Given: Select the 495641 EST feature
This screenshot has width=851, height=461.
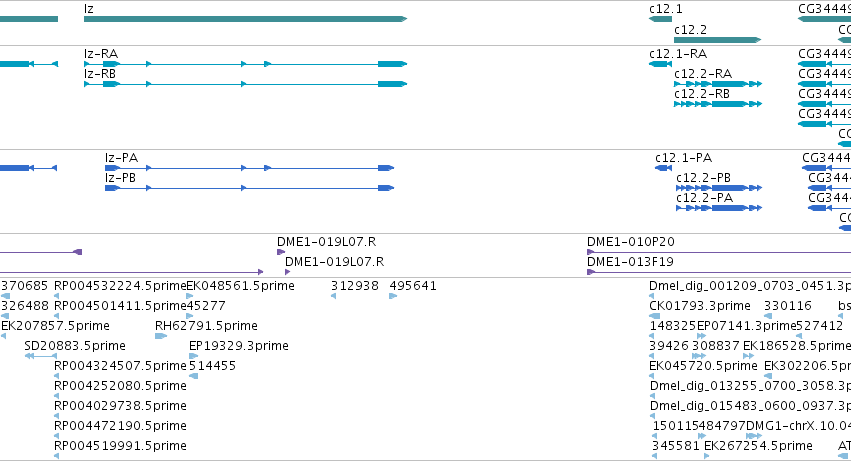Looking at the screenshot, I should tap(393, 296).
